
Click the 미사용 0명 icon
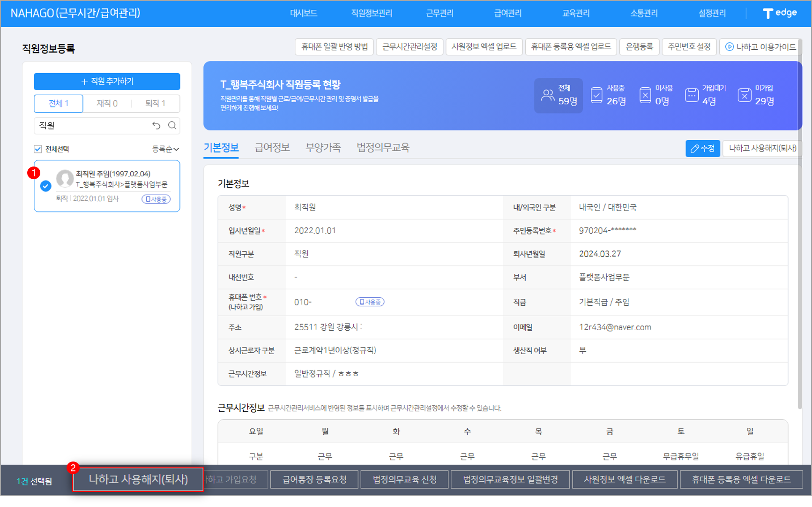point(645,95)
